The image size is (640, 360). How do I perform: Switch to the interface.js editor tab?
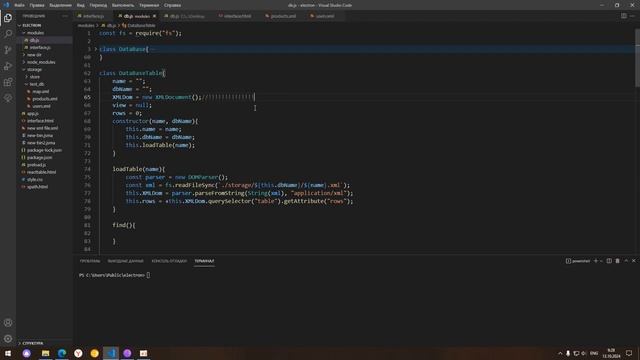93,16
